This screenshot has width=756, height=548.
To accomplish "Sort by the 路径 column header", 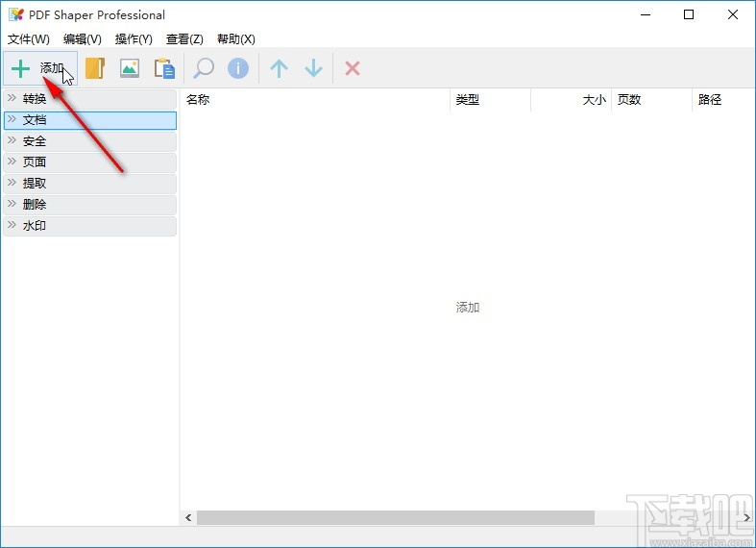I will click(x=723, y=100).
